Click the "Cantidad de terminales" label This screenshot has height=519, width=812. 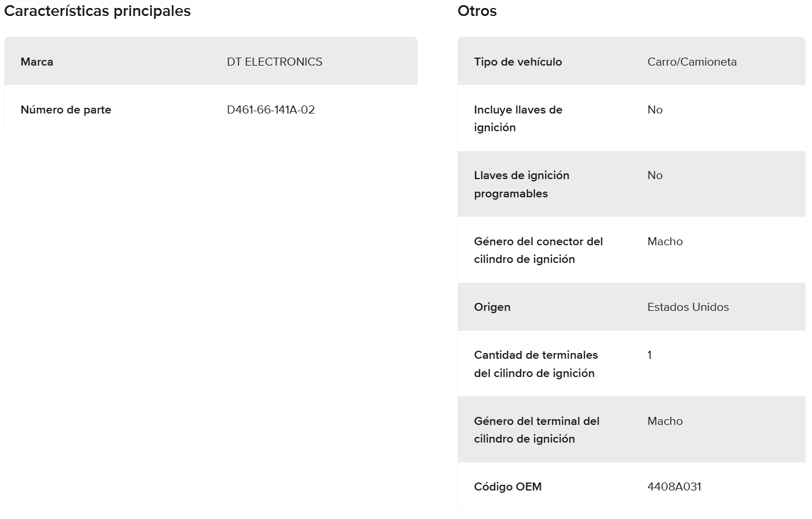point(535,364)
